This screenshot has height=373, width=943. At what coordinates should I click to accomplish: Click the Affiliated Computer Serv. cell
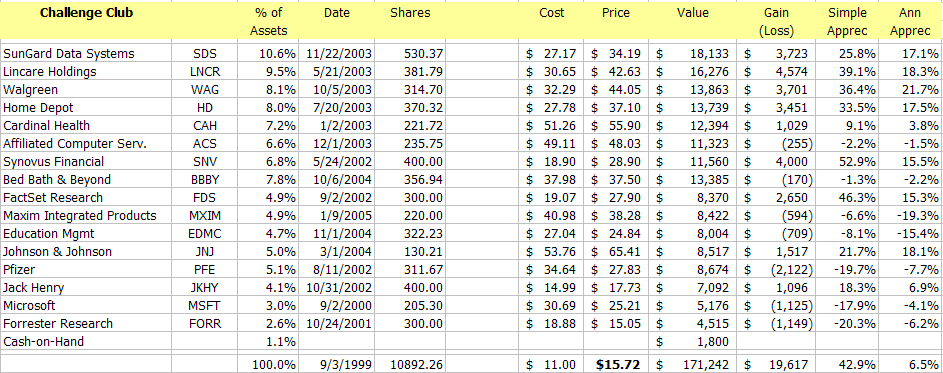(x=86, y=144)
